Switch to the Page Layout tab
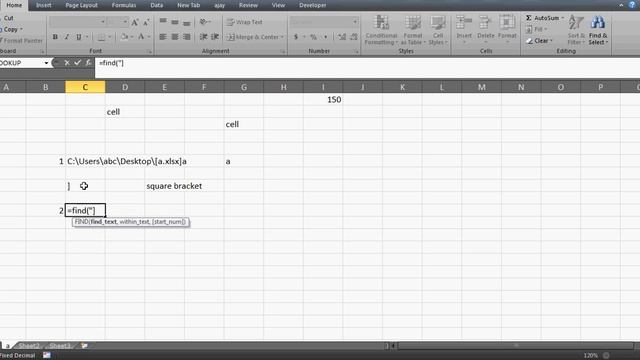640x360 pixels. pyautogui.click(x=82, y=5)
